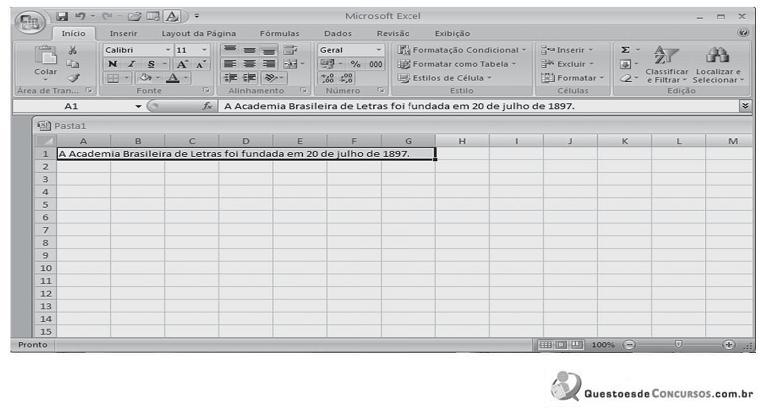Viewport: 764px width, 417px height.
Task: Click the zoom slider handle
Action: (x=678, y=344)
